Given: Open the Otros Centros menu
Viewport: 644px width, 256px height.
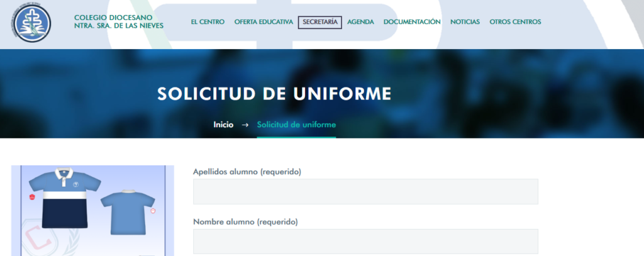Looking at the screenshot, I should click(515, 22).
